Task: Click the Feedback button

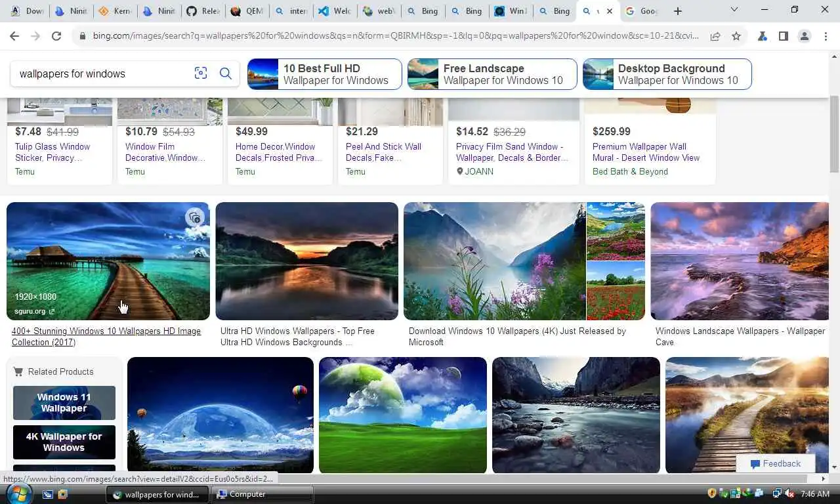Action: (x=775, y=463)
